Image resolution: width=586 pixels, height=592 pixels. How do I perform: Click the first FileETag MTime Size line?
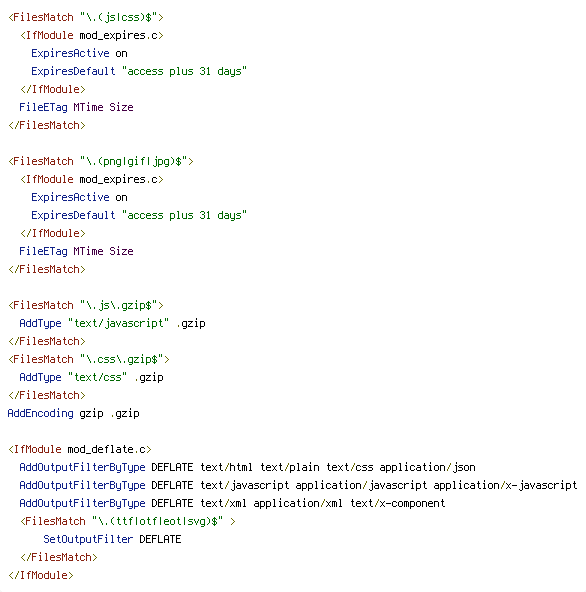(x=76, y=107)
